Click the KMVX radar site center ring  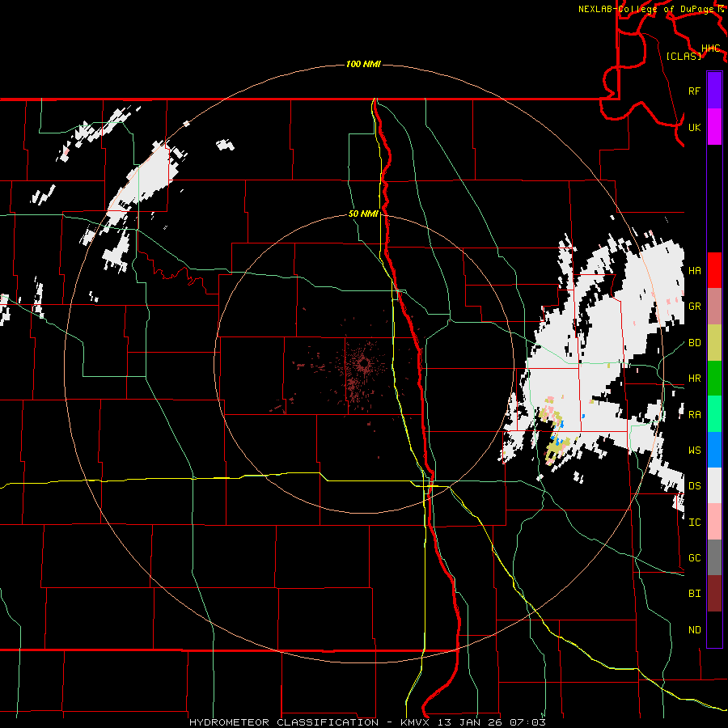(x=364, y=363)
